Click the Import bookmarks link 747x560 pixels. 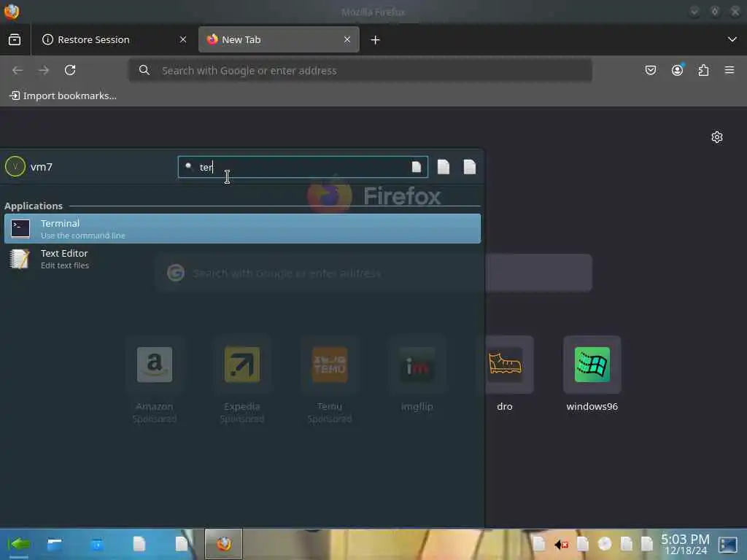63,96
